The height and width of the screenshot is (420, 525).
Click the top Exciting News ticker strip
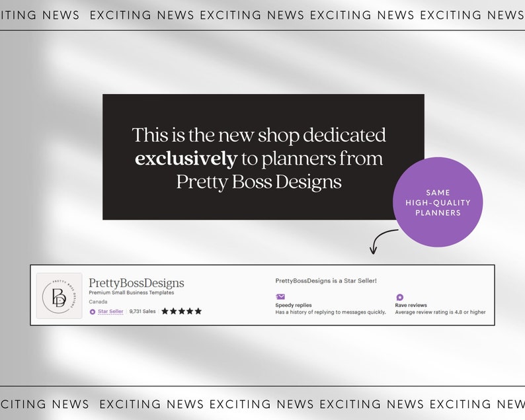click(262, 15)
